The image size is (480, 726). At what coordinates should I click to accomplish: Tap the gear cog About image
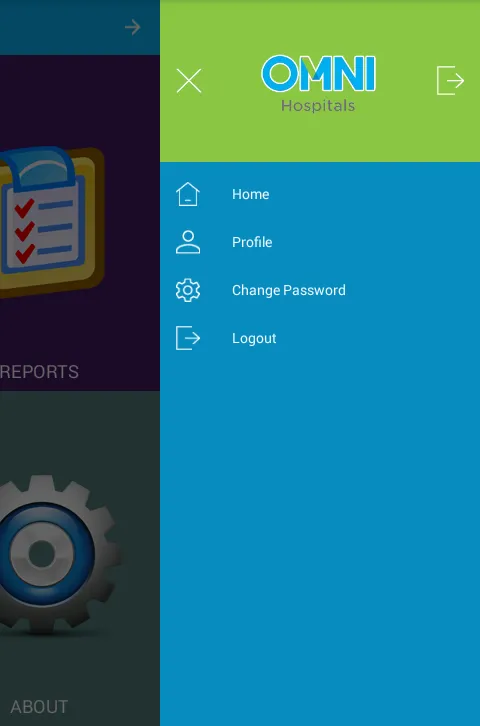pyautogui.click(x=59, y=554)
